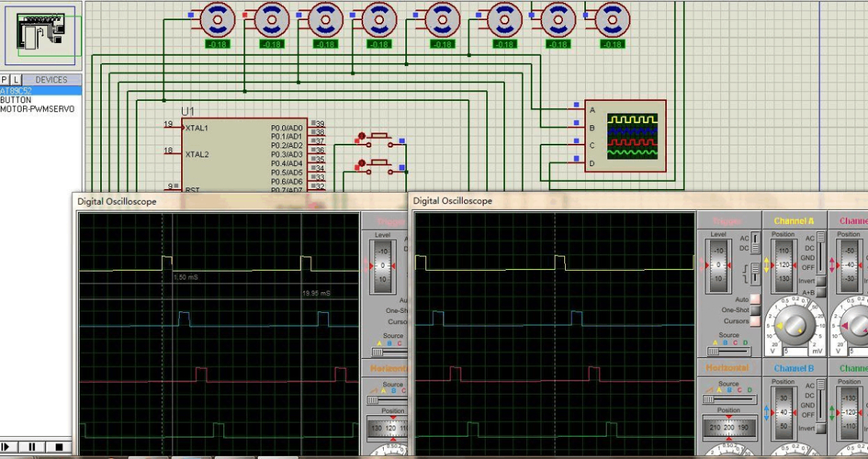Click the L library button

pyautogui.click(x=16, y=80)
